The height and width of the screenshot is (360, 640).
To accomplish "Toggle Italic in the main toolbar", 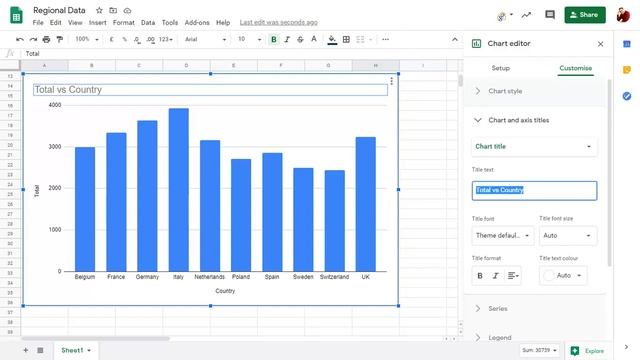I will pyautogui.click(x=287, y=40).
